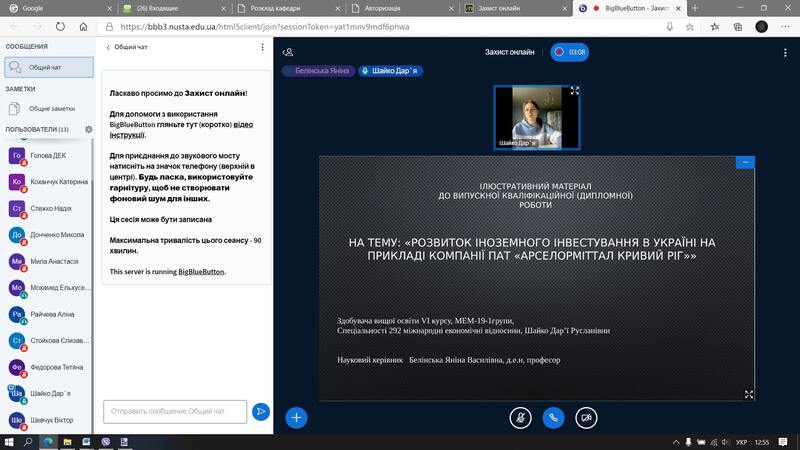Open the users list settings gear
The image size is (800, 450).
(88, 130)
